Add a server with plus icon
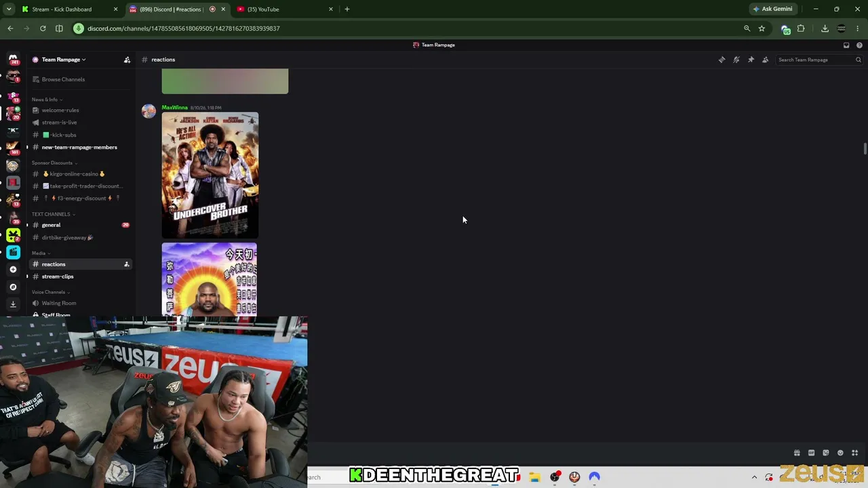Viewport: 868px width, 488px height. [13, 269]
